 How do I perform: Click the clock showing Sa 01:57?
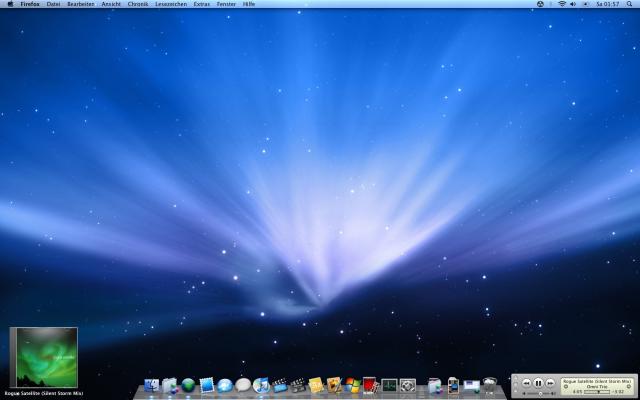click(x=607, y=4)
